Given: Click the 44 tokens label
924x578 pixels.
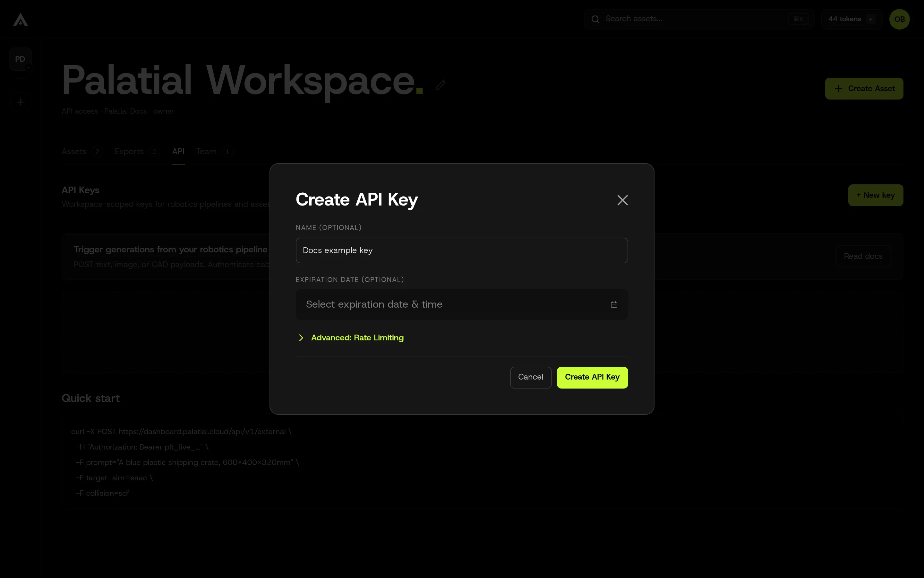Looking at the screenshot, I should (x=844, y=19).
